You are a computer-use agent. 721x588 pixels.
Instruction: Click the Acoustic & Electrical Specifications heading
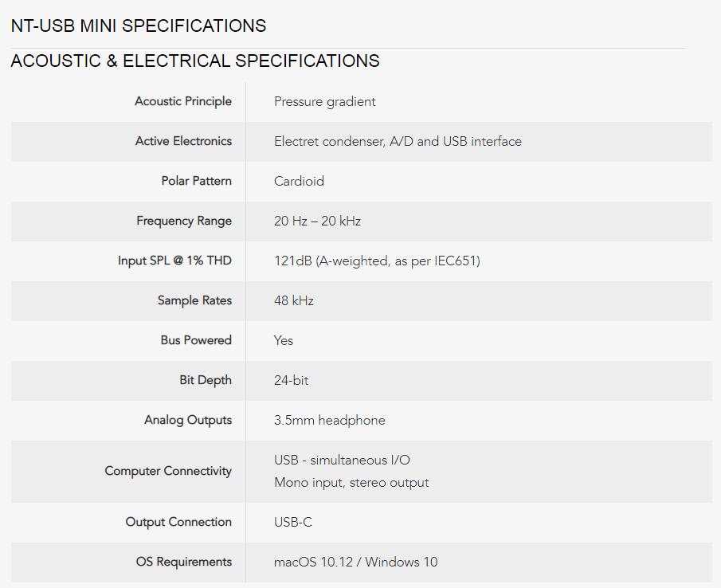coord(195,61)
